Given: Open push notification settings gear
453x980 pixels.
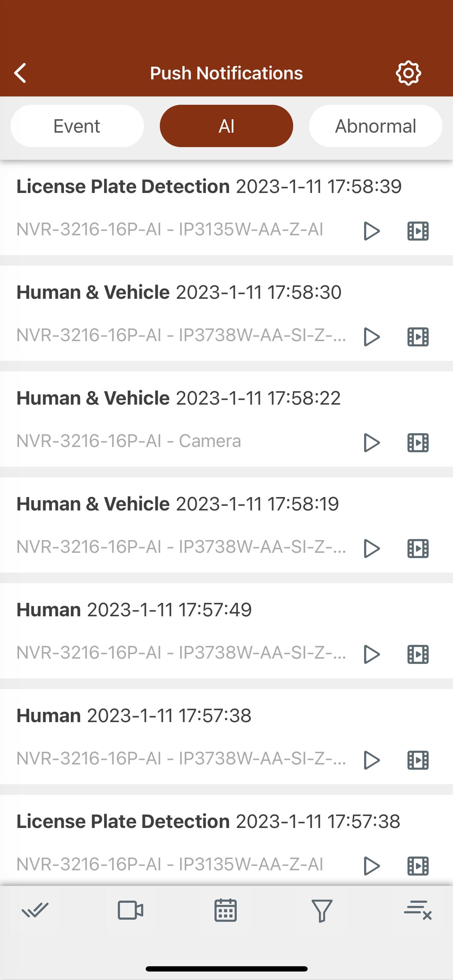Looking at the screenshot, I should 408,73.
